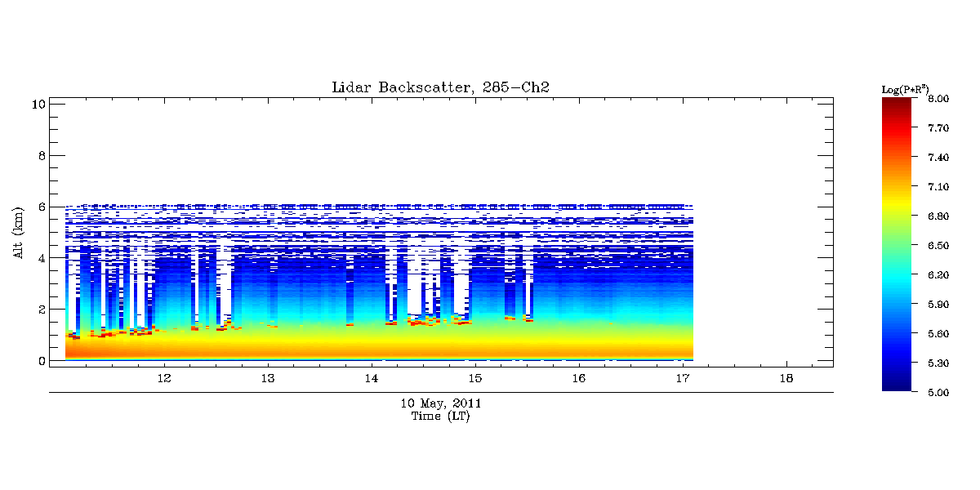
Task: Click the y-axis tick label 10
Action: click(x=37, y=104)
